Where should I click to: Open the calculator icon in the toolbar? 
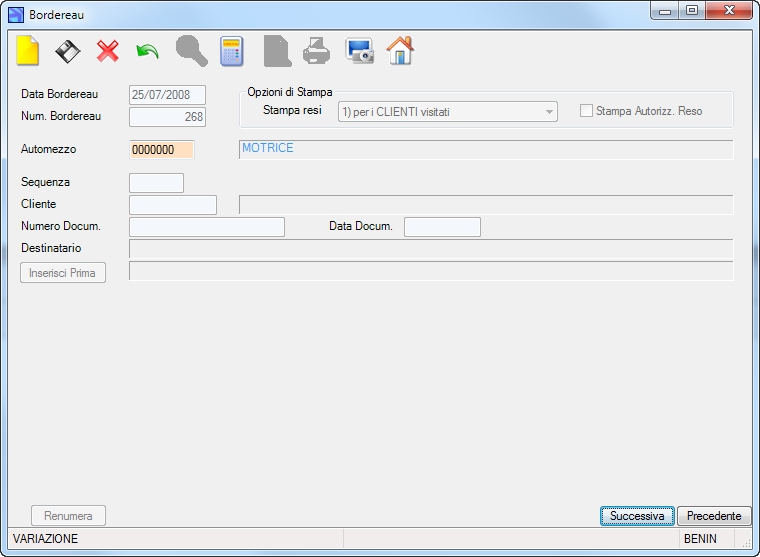point(232,51)
